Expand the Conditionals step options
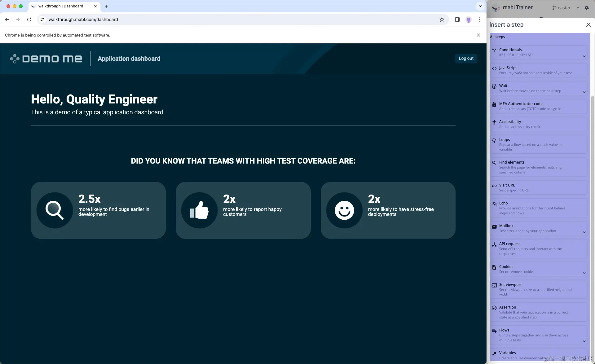 click(x=584, y=56)
